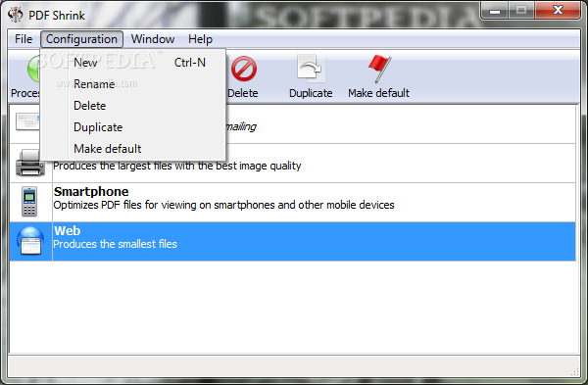Maximize the PDF Shrink window
The height and width of the screenshot is (385, 588).
tap(521, 11)
